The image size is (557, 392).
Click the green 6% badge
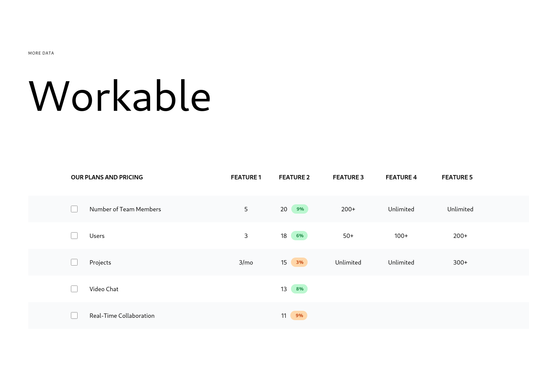pos(300,236)
